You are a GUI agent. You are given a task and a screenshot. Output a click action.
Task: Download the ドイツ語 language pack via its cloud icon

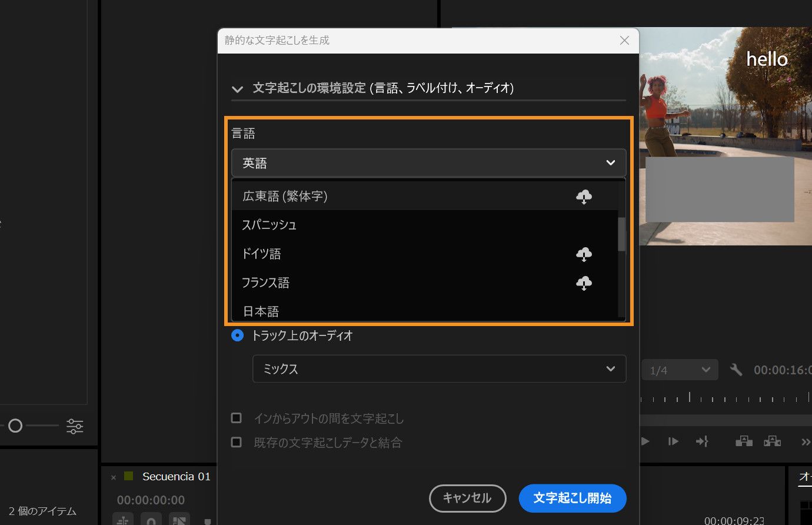[584, 254]
